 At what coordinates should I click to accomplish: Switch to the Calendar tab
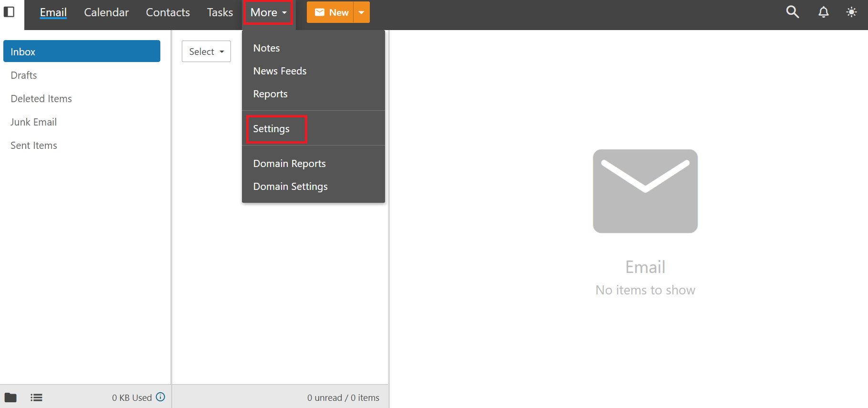tap(106, 12)
